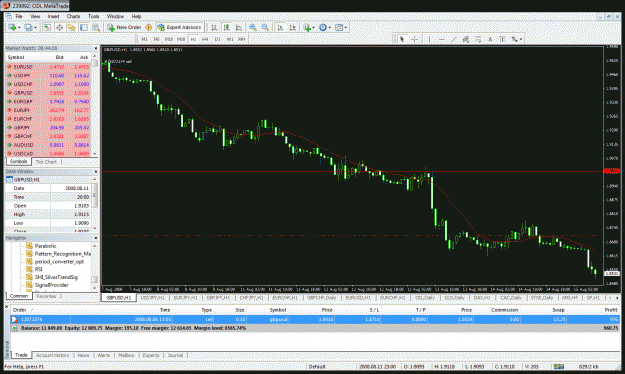Image resolution: width=625 pixels, height=374 pixels.
Task: Open the New Chart toolbar icon
Action: pos(12,27)
